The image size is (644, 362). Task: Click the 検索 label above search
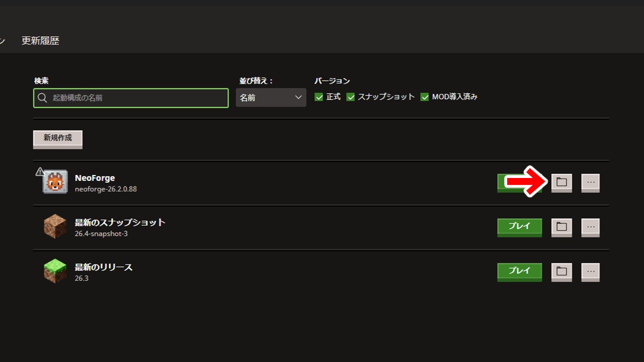[41, 80]
